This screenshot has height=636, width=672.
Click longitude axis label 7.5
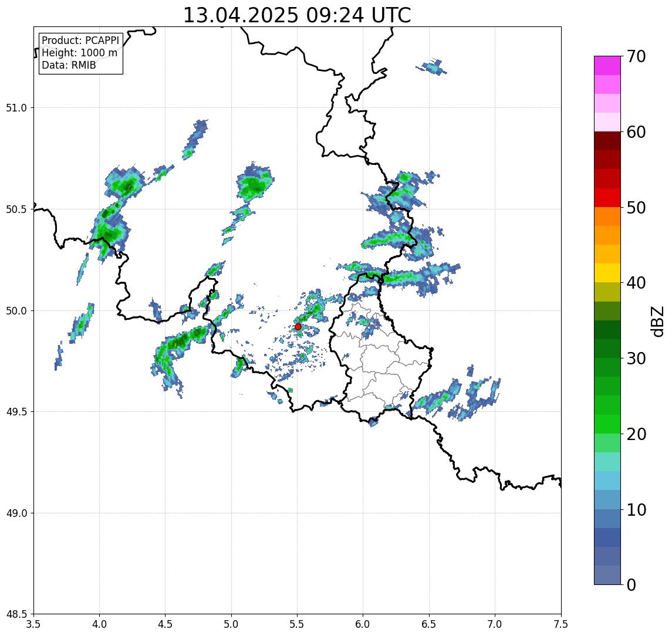tap(561, 624)
